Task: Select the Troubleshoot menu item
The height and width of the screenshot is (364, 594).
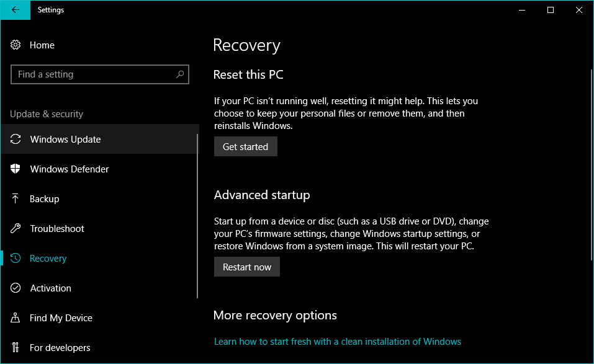Action: pyautogui.click(x=57, y=229)
